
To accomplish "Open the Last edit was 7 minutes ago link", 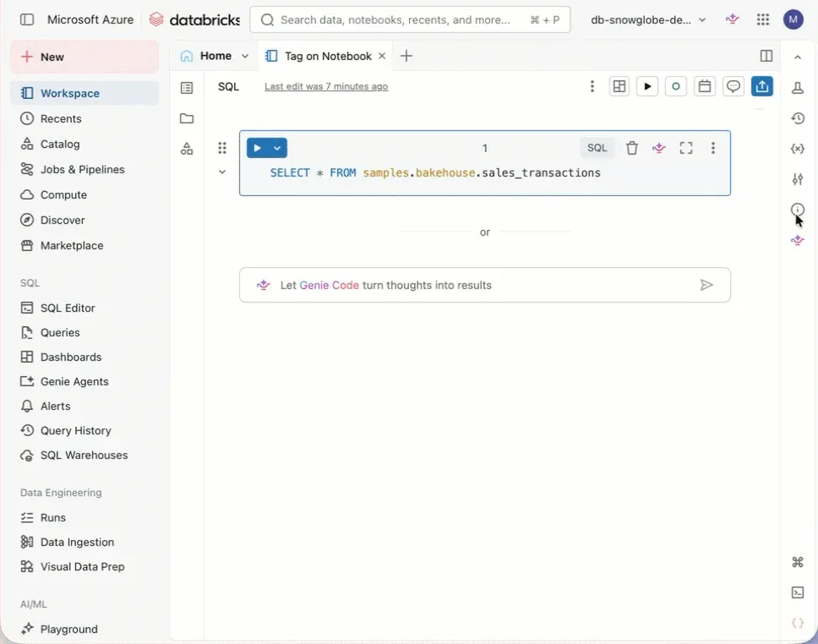I will [326, 87].
